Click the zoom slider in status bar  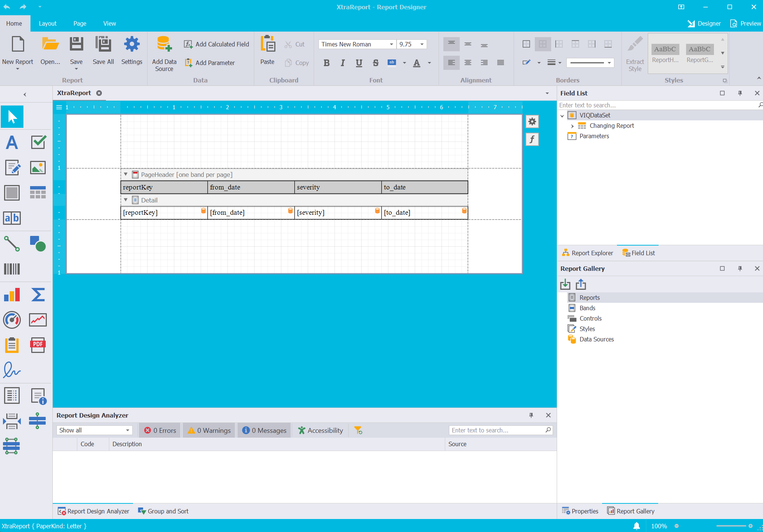(731, 526)
